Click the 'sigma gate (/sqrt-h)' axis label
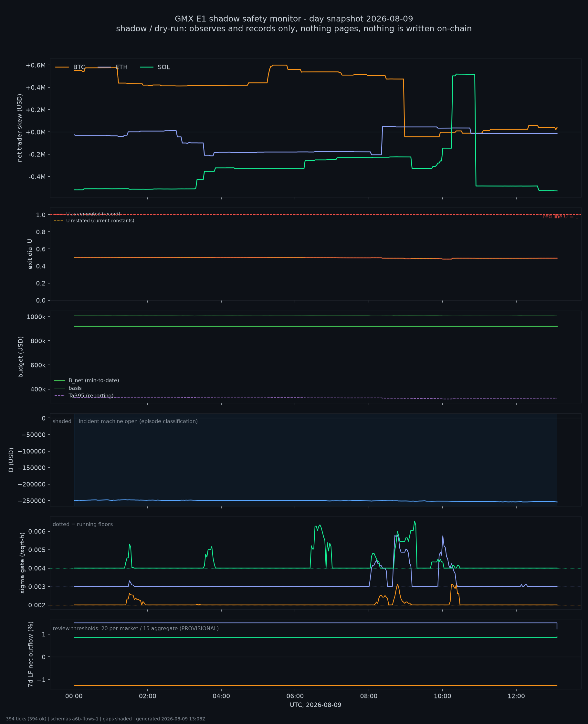 click(22, 563)
